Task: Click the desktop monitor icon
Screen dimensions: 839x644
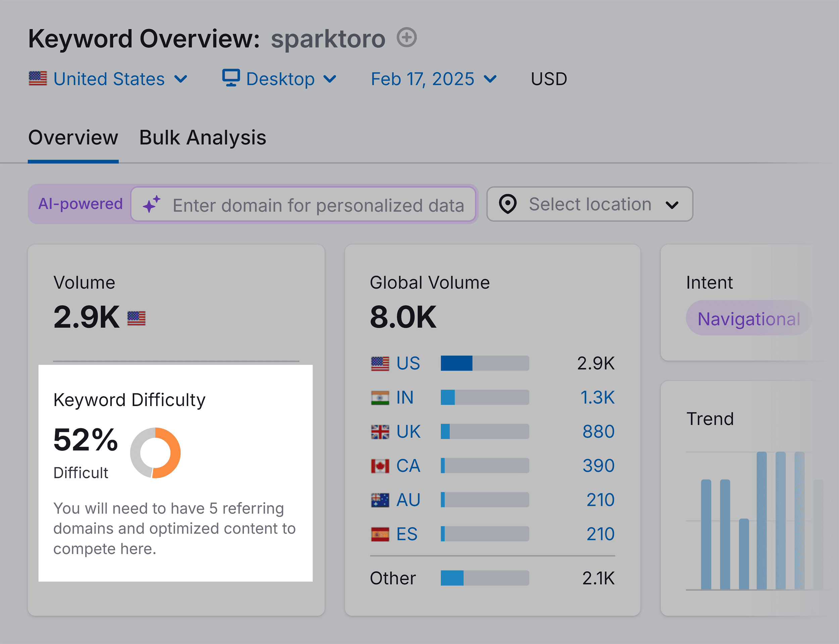Action: [x=231, y=78]
